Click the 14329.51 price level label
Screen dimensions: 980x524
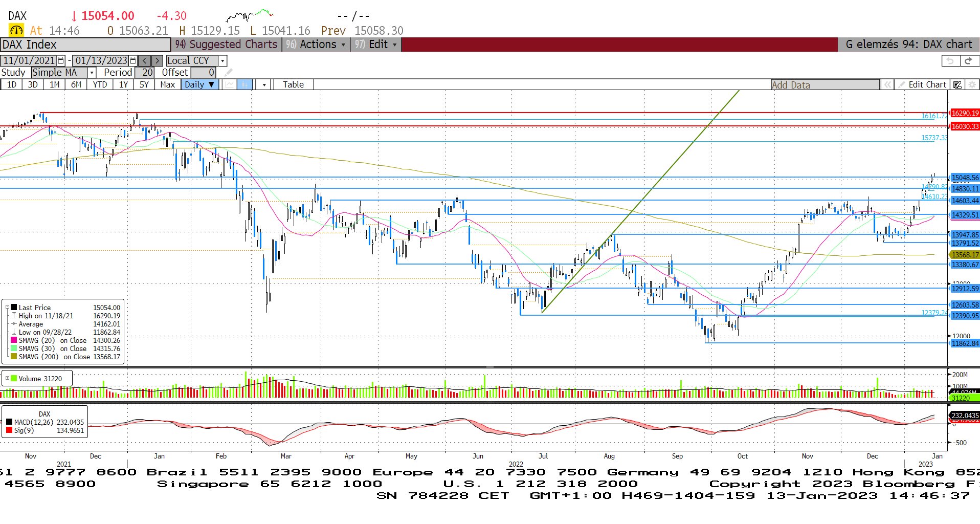point(965,215)
